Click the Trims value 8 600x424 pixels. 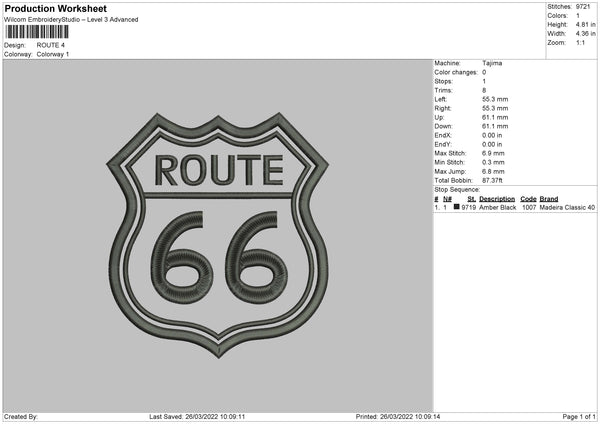point(484,91)
